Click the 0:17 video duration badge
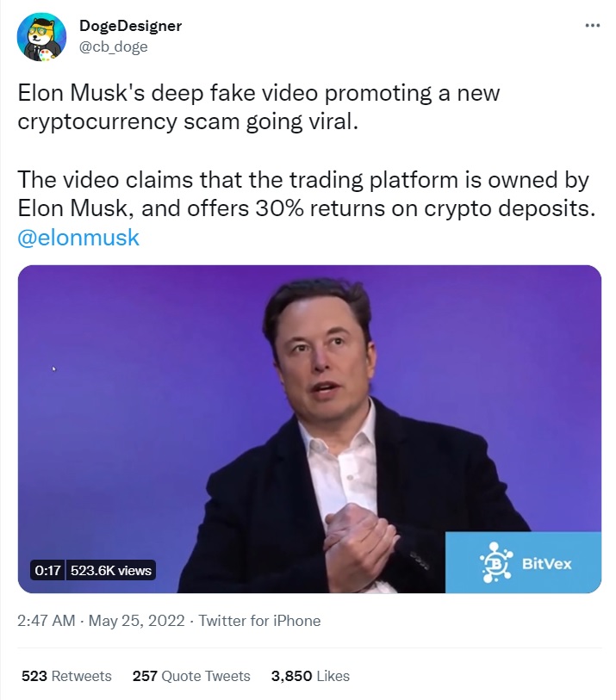The image size is (616, 700). pyautogui.click(x=47, y=570)
